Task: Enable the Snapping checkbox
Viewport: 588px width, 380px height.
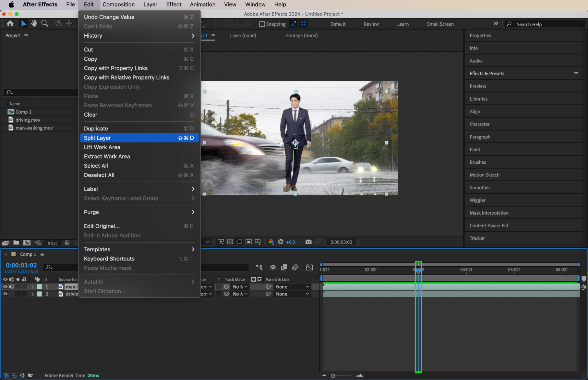Action: pos(262,24)
